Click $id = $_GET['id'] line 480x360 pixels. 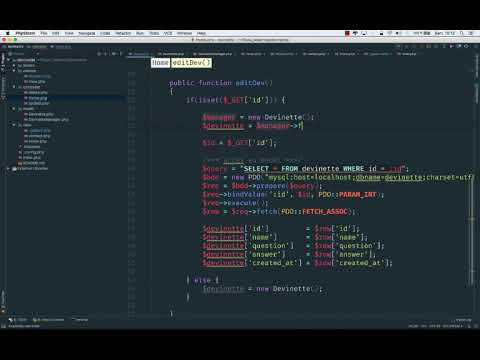tap(240, 143)
